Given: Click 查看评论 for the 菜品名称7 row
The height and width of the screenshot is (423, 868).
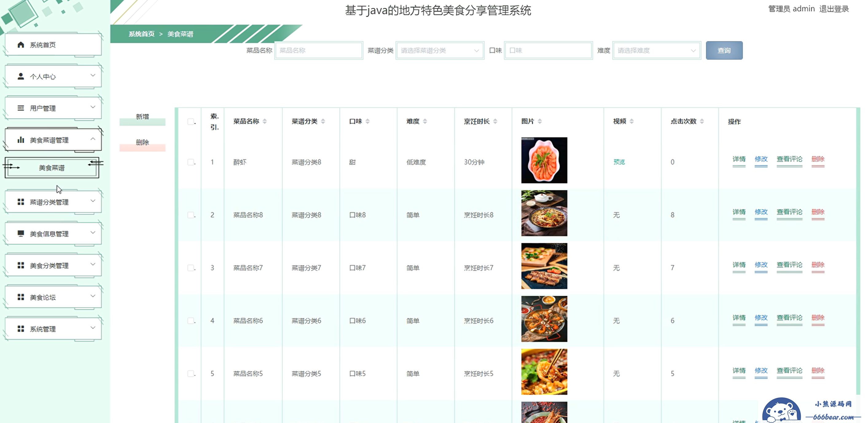Looking at the screenshot, I should (789, 265).
